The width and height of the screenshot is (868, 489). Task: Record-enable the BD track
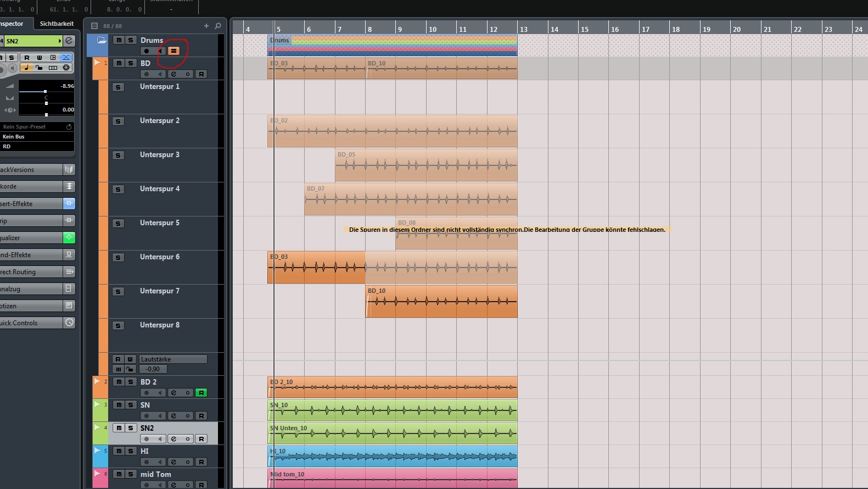click(x=147, y=74)
